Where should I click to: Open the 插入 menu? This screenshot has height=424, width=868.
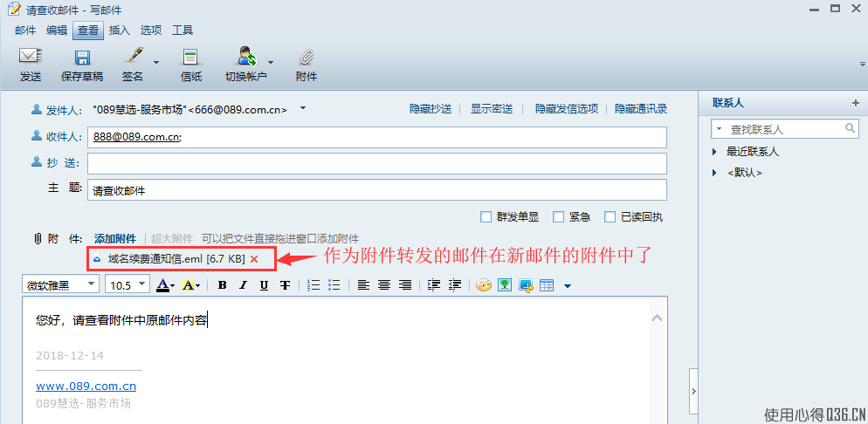120,31
